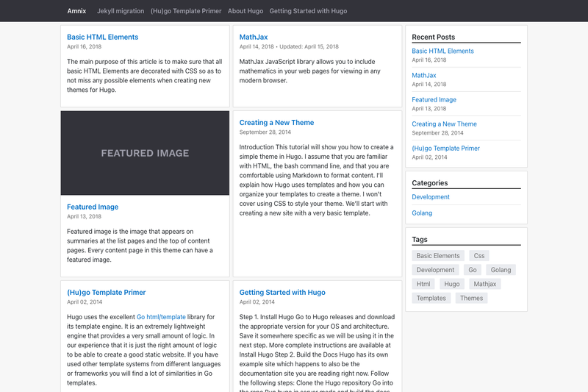The image size is (588, 392).
Task: Click the 'September 28, 2014' date on the Creating a New Theme card
Action: [265, 132]
